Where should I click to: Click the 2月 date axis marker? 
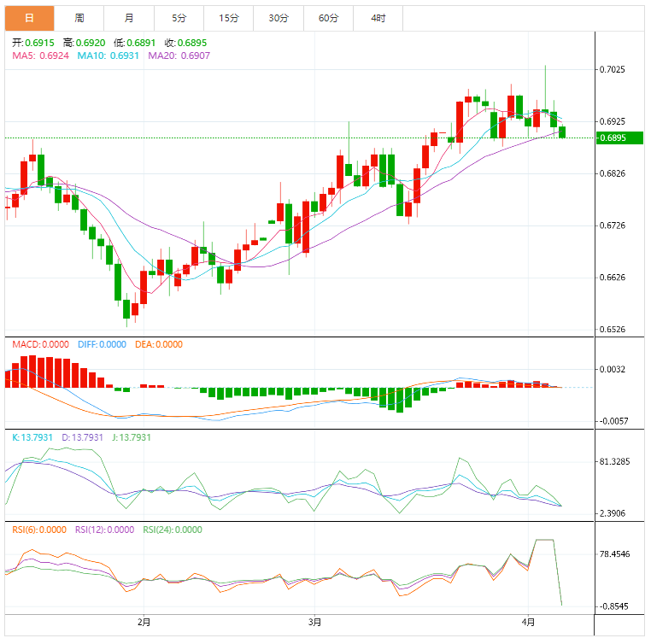coord(144,622)
